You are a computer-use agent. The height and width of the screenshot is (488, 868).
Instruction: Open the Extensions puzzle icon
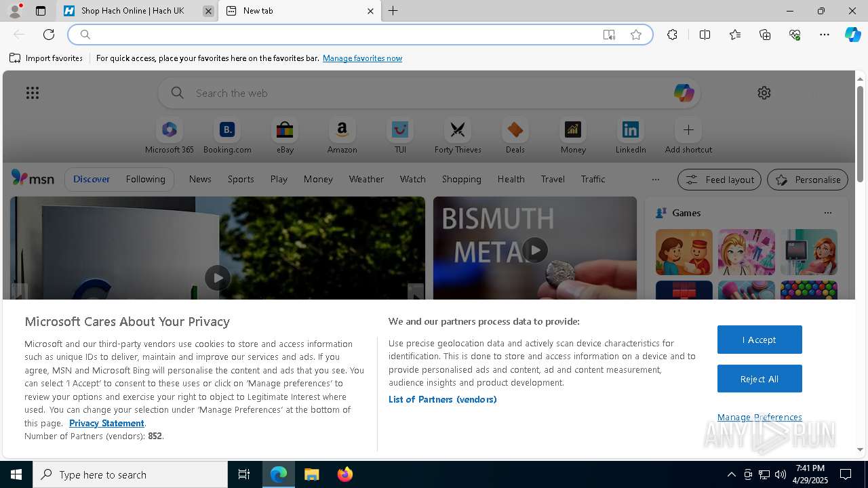pos(672,35)
